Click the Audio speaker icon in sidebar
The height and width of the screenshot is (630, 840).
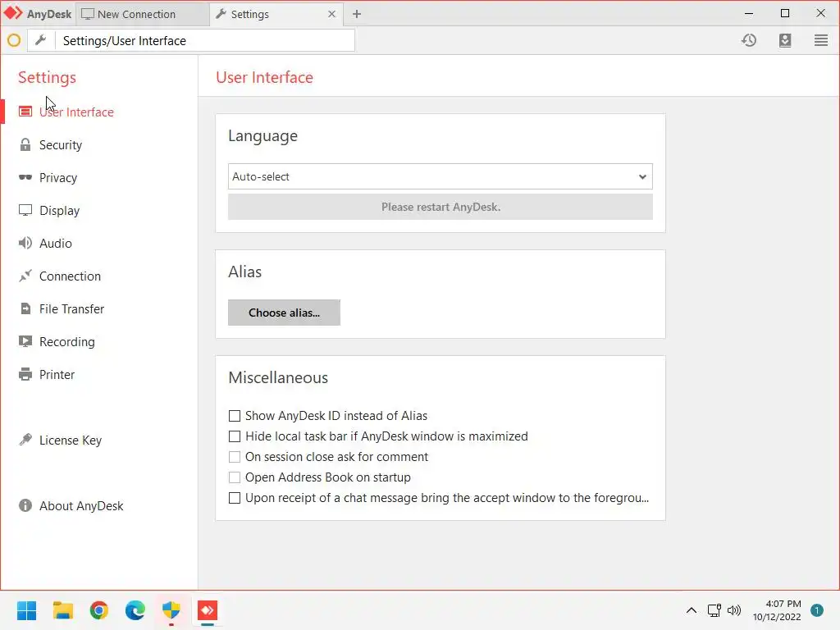tap(25, 243)
